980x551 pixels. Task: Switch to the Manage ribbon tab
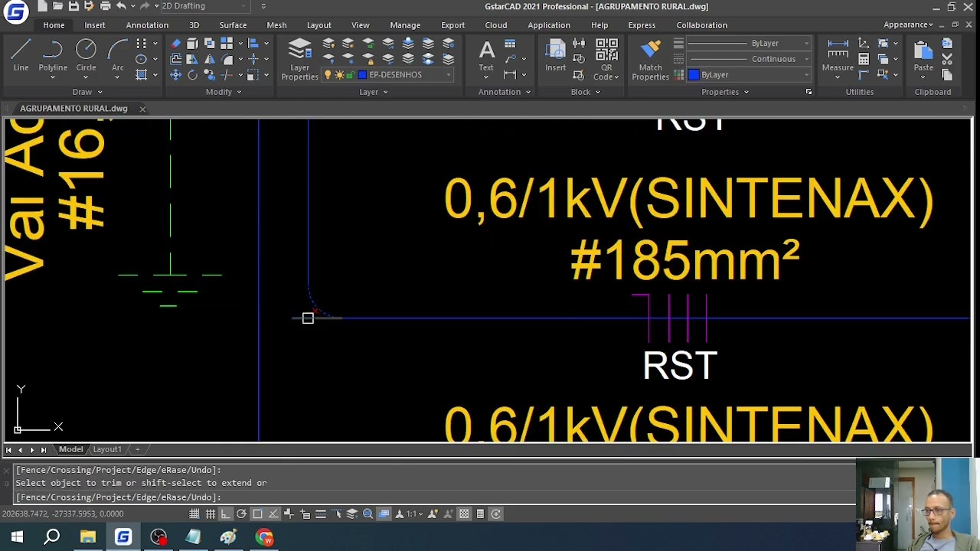coord(405,25)
